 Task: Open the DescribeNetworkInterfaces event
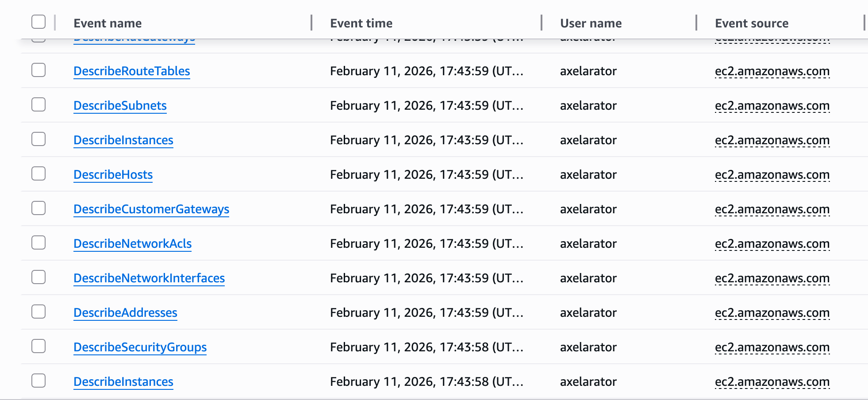point(149,278)
